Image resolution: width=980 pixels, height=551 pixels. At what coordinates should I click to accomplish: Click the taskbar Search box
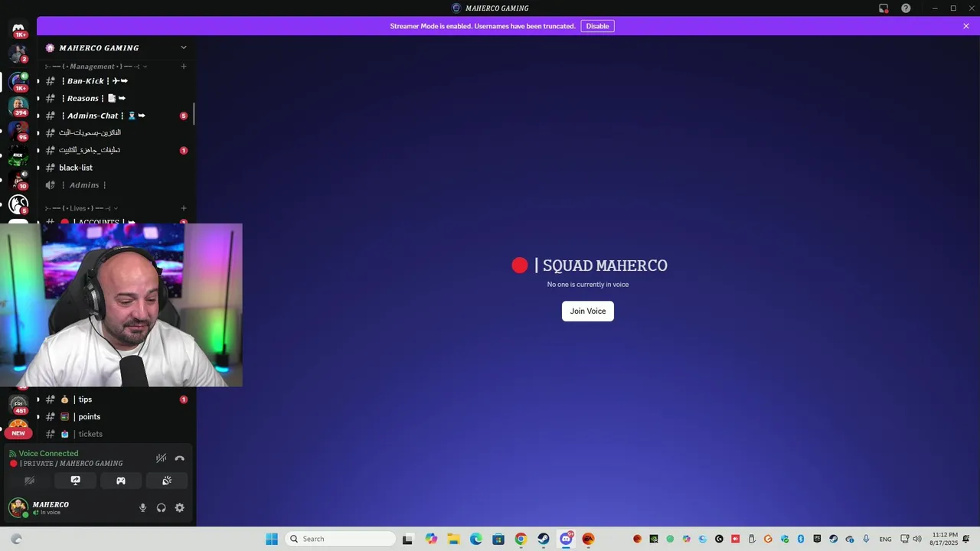(x=341, y=539)
